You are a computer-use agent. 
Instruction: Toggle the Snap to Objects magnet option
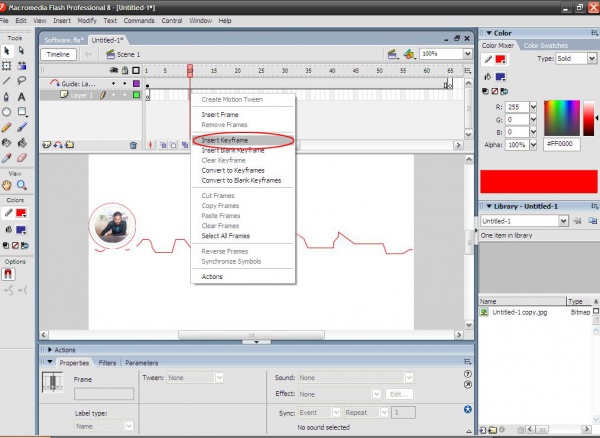pyautogui.click(x=8, y=274)
